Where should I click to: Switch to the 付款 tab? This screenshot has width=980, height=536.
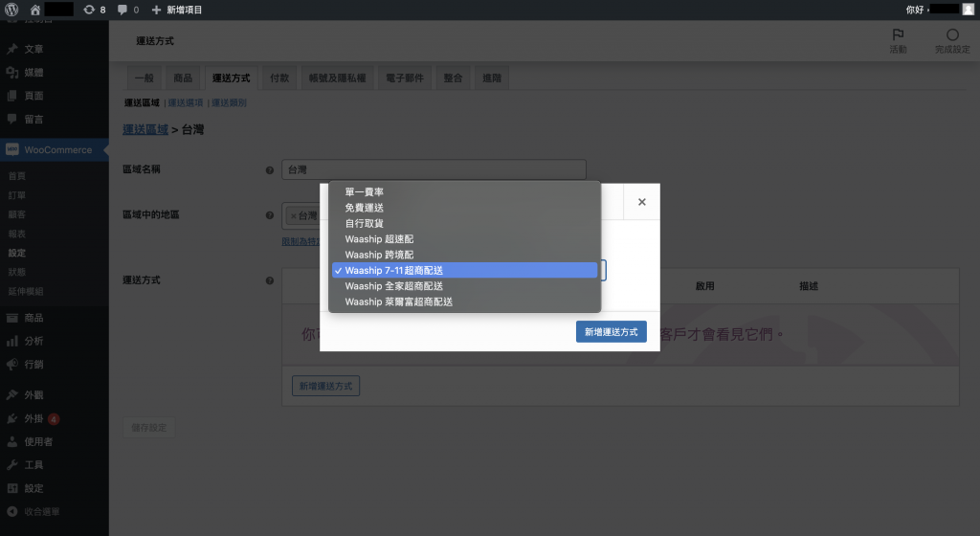(279, 78)
